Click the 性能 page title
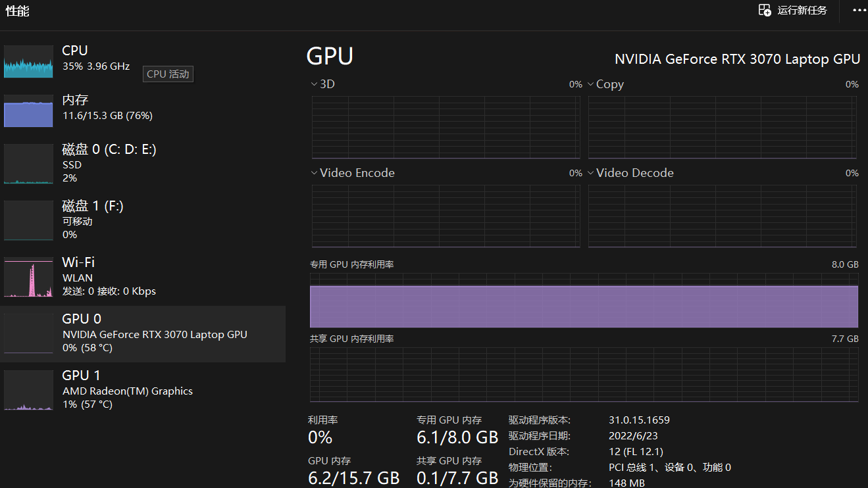 click(17, 11)
